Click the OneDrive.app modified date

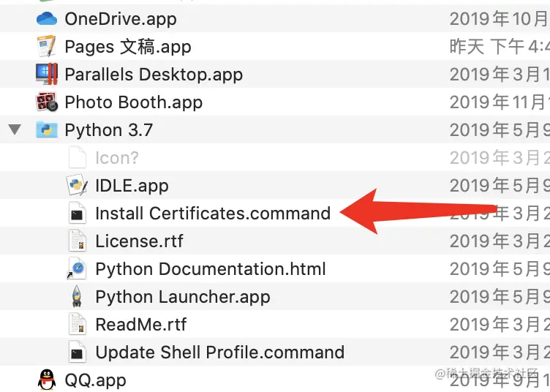point(500,19)
